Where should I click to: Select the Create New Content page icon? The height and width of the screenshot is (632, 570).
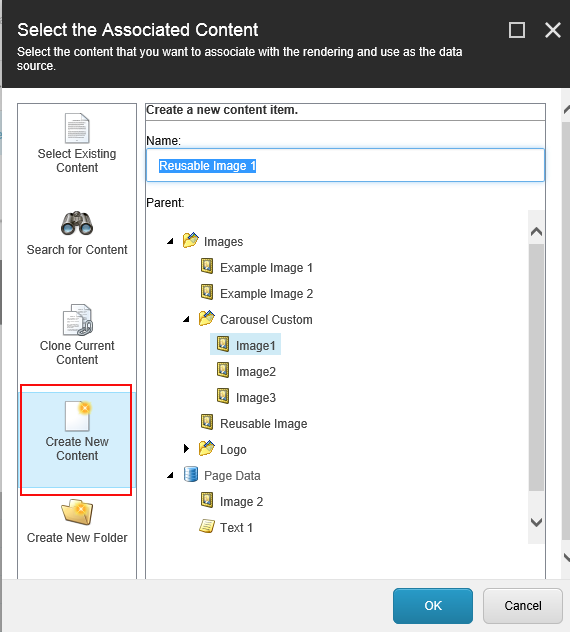(78, 416)
